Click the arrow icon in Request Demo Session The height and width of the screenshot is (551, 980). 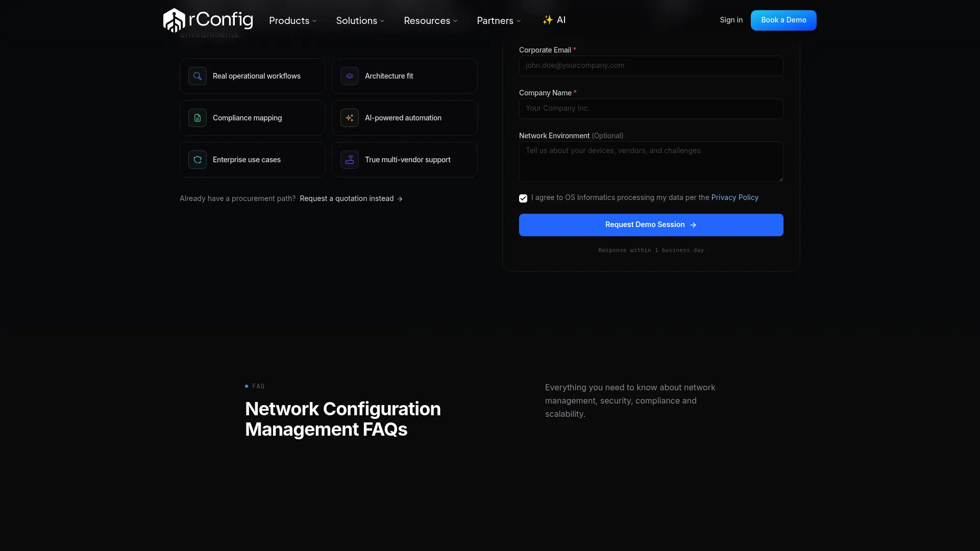coord(693,225)
